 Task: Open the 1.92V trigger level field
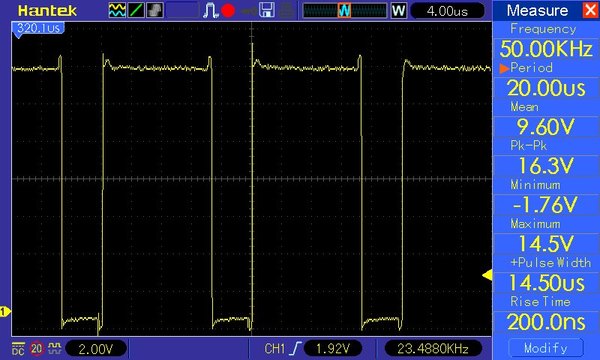coord(333,349)
